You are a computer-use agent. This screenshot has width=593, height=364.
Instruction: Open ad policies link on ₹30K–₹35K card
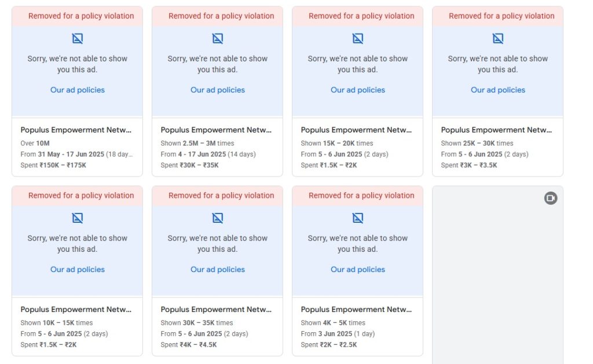coord(218,90)
